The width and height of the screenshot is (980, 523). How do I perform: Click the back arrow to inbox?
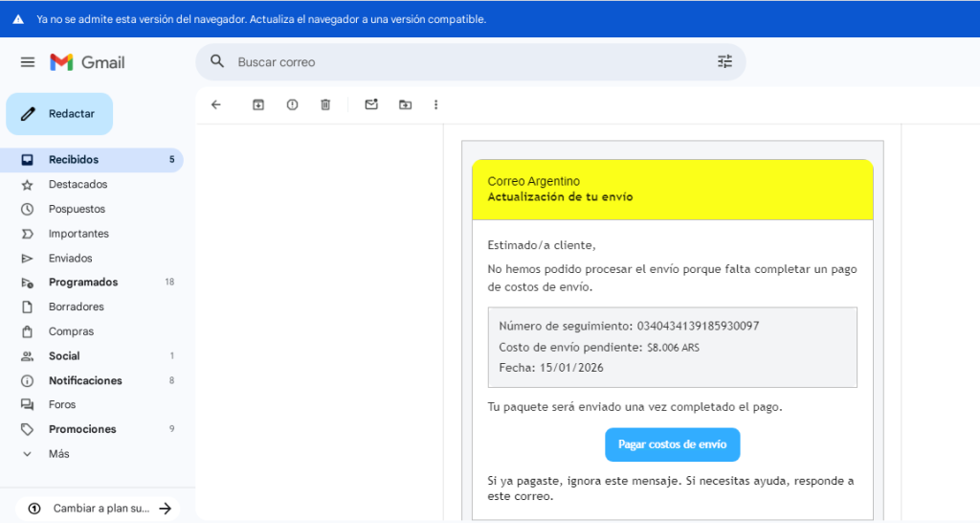pyautogui.click(x=215, y=104)
